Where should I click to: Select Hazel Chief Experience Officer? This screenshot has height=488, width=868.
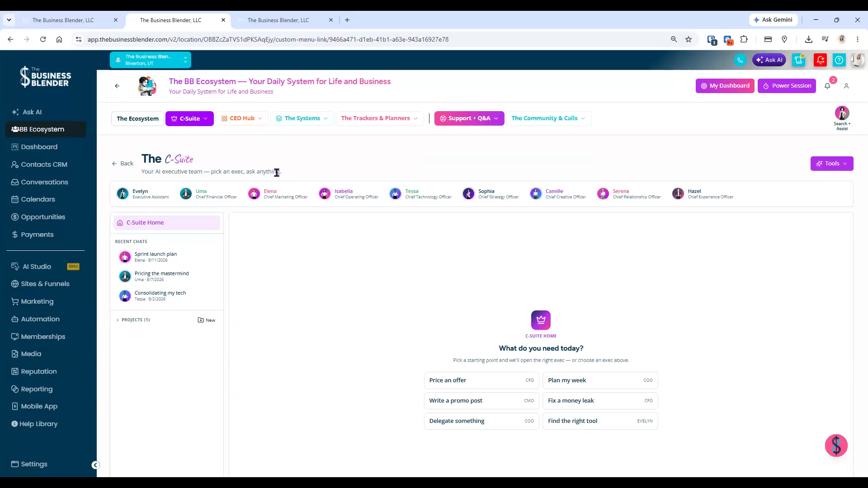click(703, 194)
